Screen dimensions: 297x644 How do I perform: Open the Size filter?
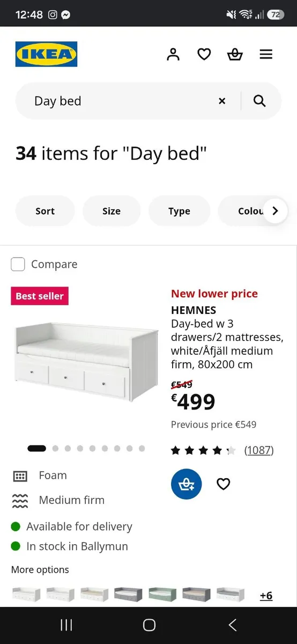112,211
